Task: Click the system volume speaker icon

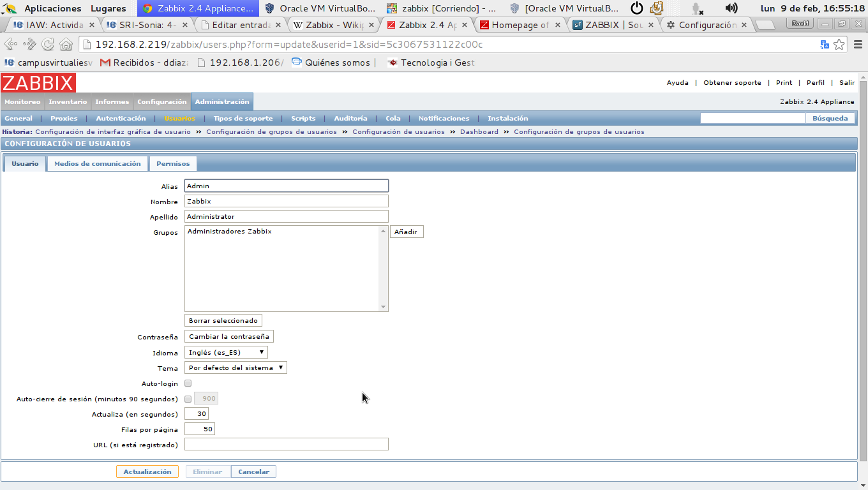Action: 731,8
